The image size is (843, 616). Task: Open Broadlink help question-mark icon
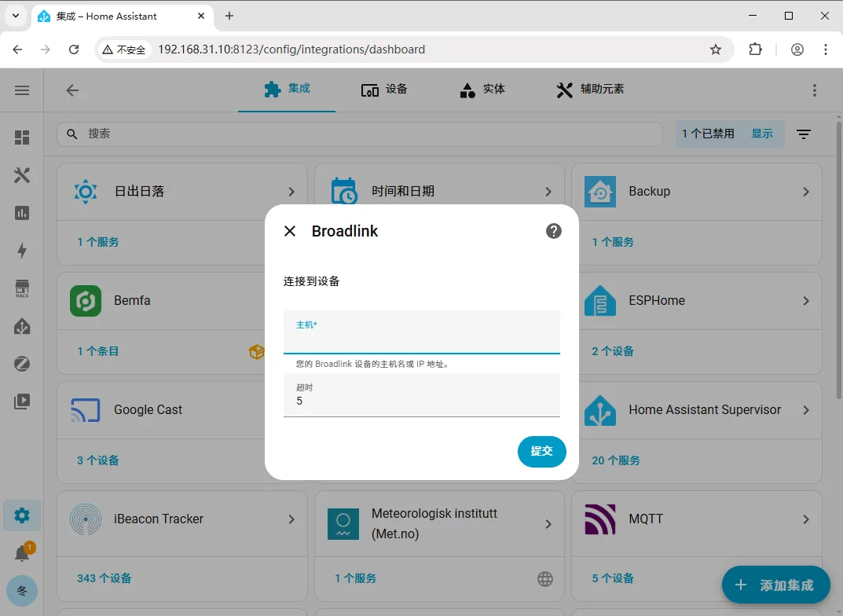click(554, 231)
